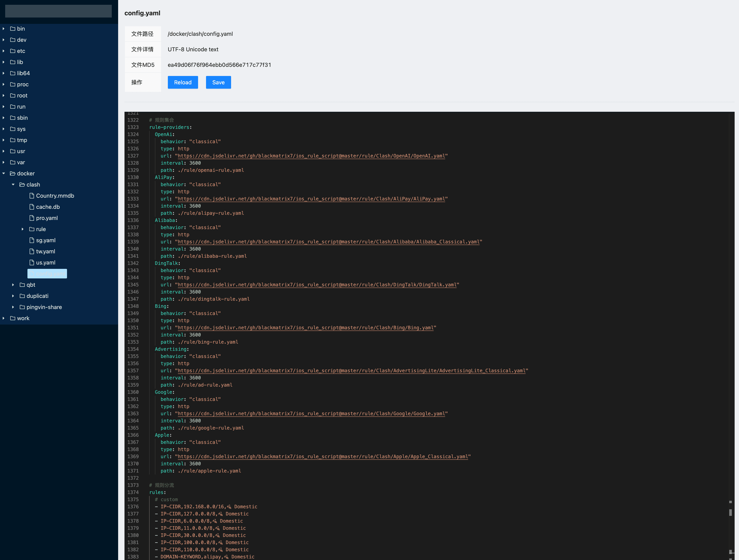Screen dimensions: 739x560
Task: Click the qbt folder icon
Action: pyautogui.click(x=22, y=285)
